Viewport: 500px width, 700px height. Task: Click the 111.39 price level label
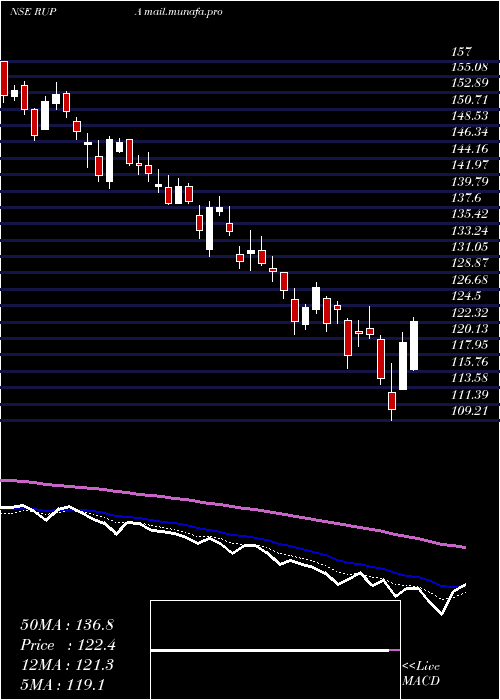(x=470, y=395)
